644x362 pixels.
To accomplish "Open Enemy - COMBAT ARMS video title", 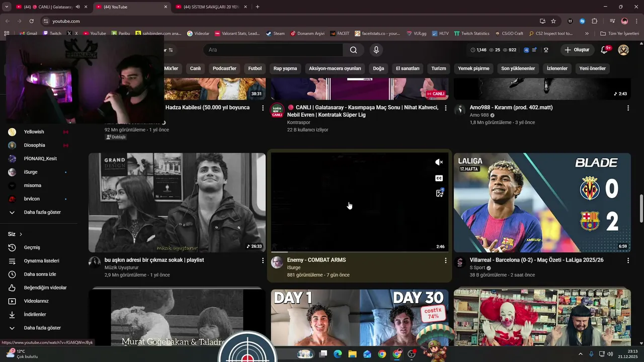I will (316, 260).
